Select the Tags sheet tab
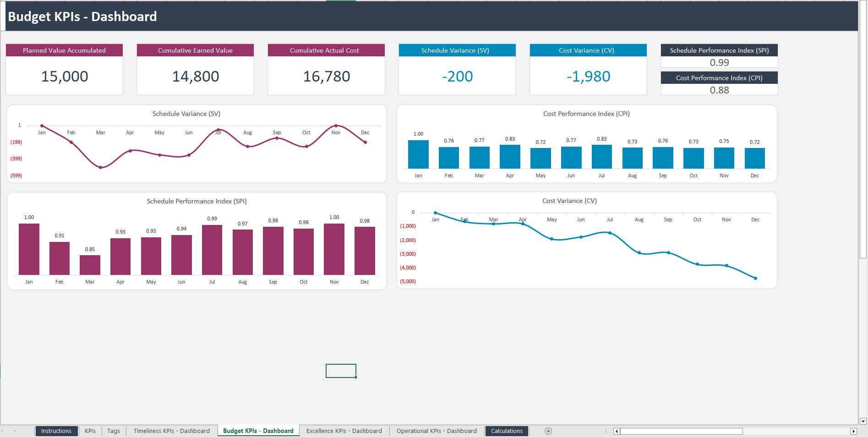 [113, 431]
